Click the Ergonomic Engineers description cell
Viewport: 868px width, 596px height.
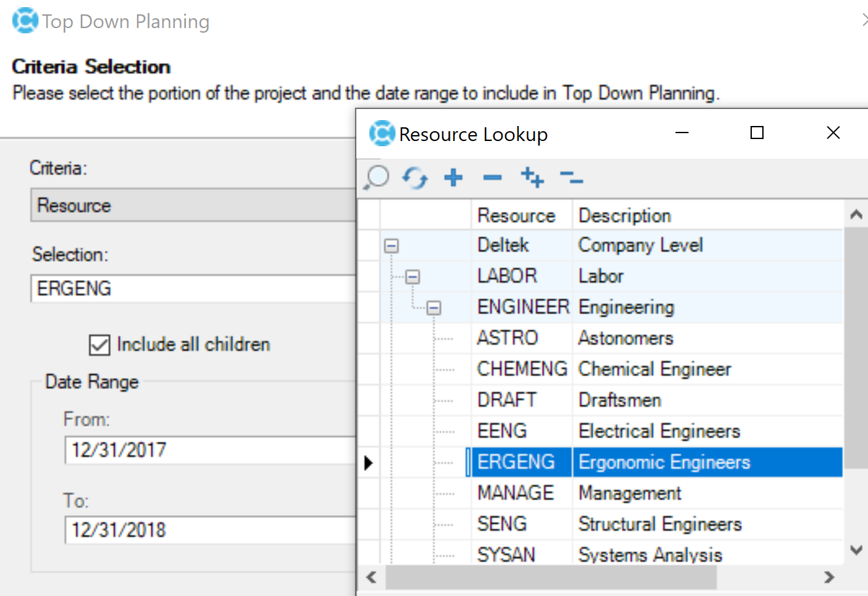point(707,462)
